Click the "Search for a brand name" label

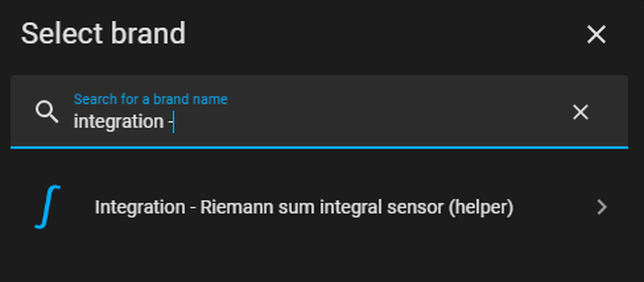pyautogui.click(x=150, y=99)
